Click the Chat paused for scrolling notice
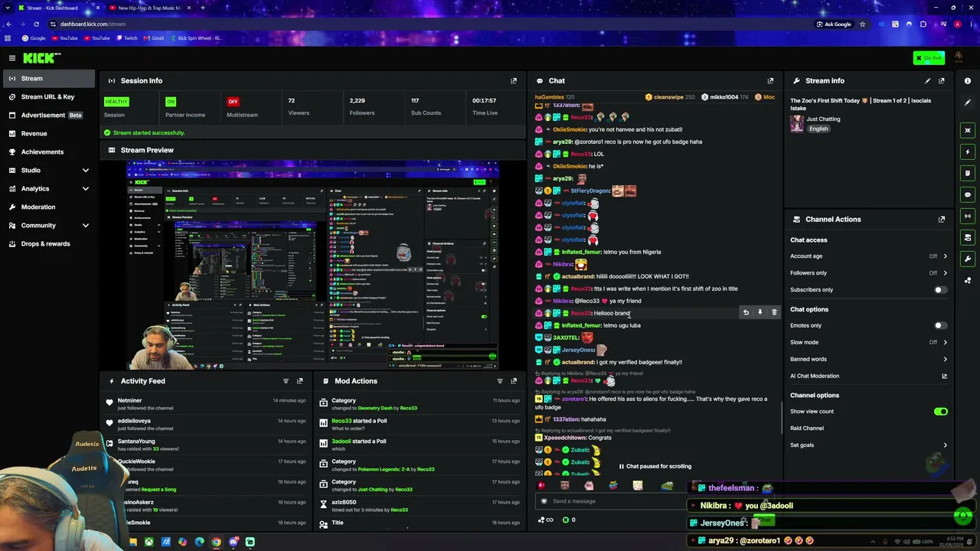Image resolution: width=980 pixels, height=551 pixels. (655, 466)
